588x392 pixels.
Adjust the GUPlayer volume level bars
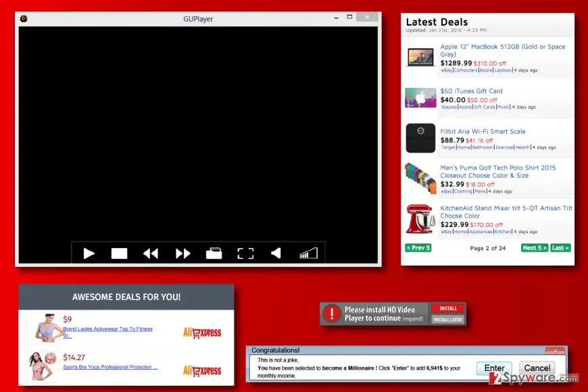click(x=308, y=253)
